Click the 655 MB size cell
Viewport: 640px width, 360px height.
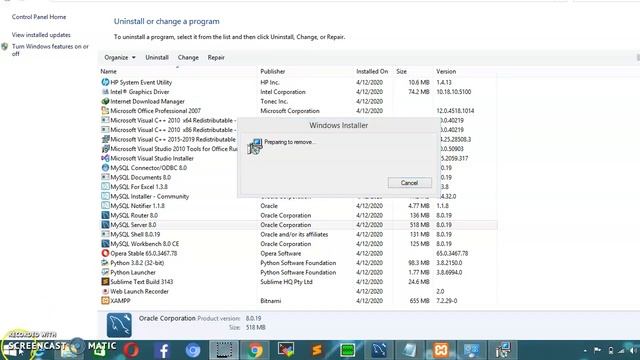click(419, 301)
